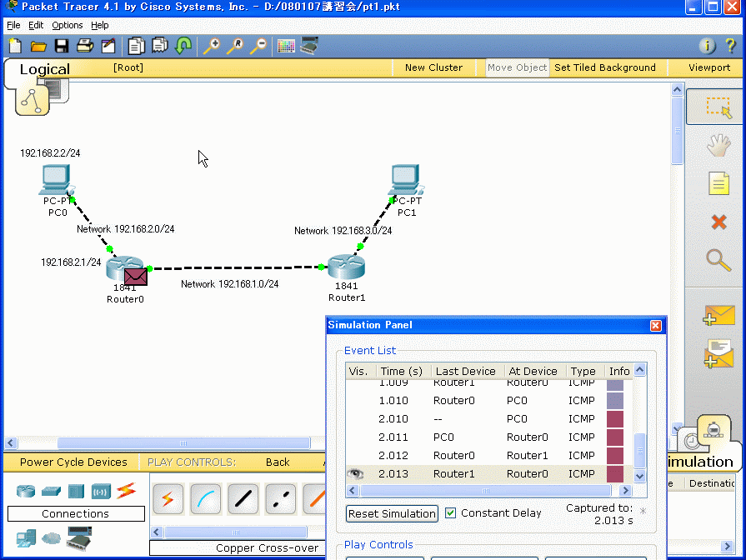Screen dimensions: 746x560
Task: Click the pink Info swatch for event 2.012
Action: pos(615,455)
